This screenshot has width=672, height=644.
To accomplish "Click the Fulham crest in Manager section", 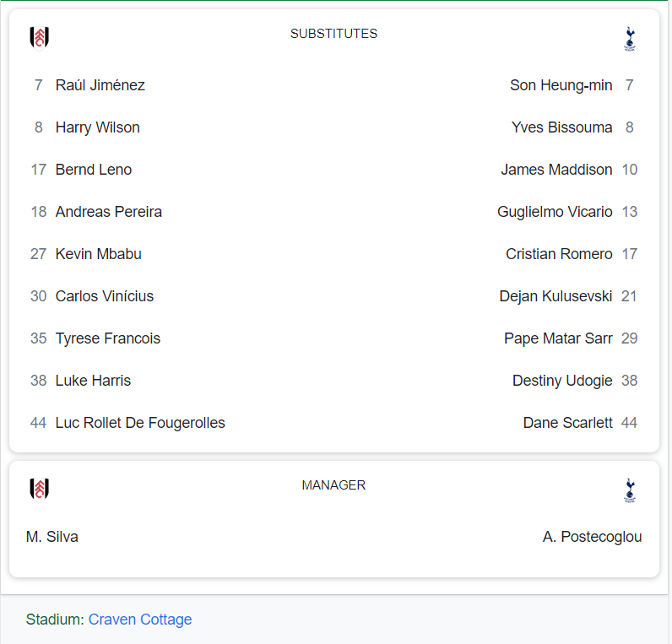I will (x=39, y=490).
